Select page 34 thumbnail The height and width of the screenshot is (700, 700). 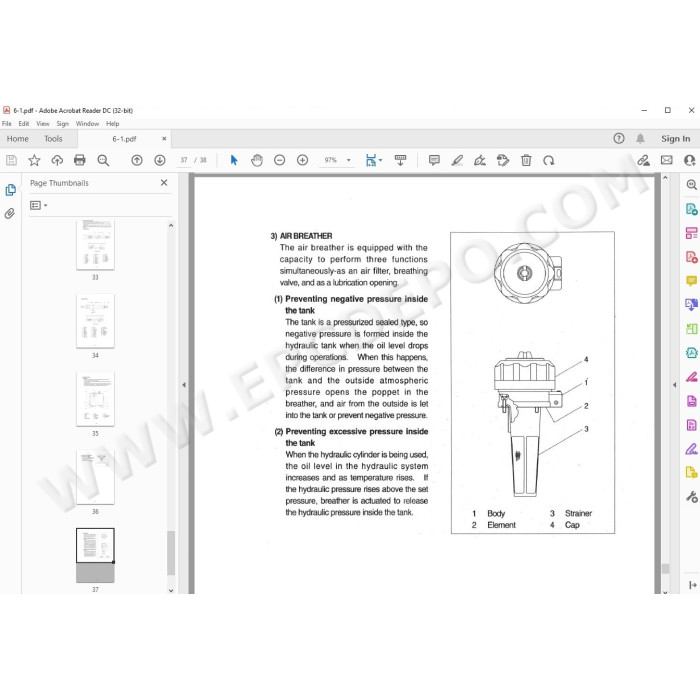[95, 321]
